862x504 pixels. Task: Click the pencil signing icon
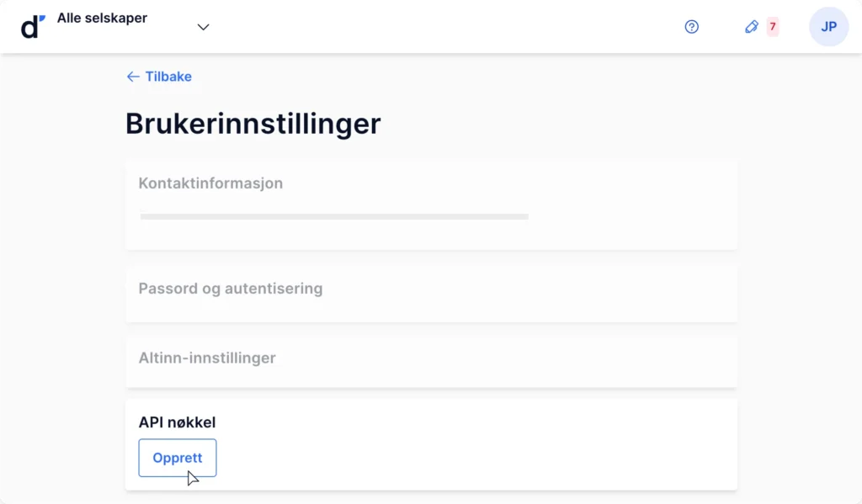[752, 26]
